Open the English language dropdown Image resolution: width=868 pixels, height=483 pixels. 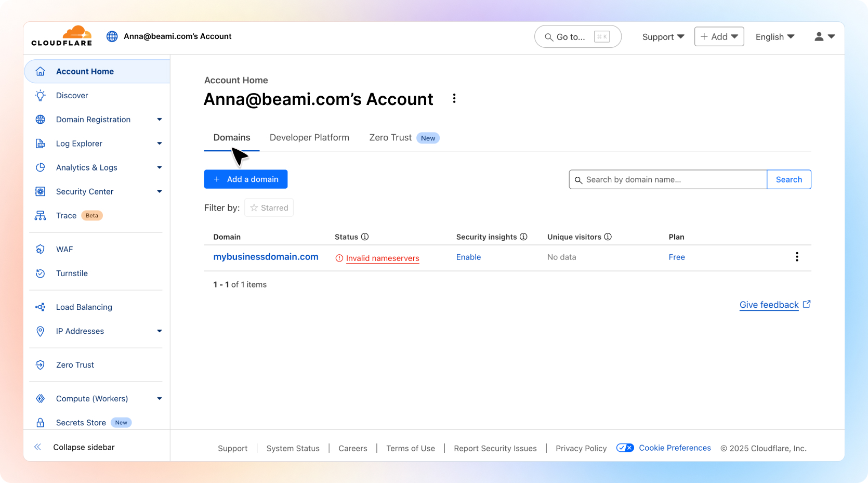tap(775, 37)
